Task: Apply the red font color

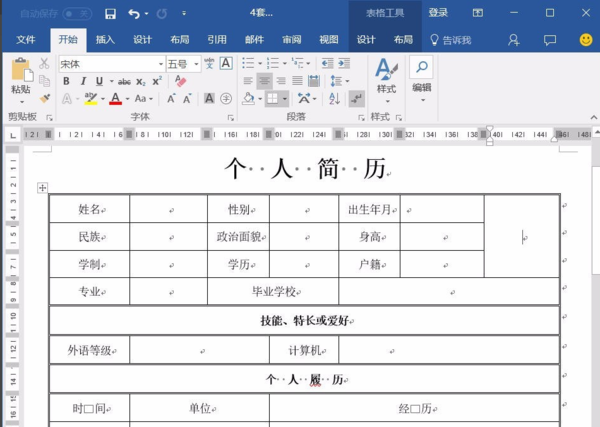Action: coord(115,99)
